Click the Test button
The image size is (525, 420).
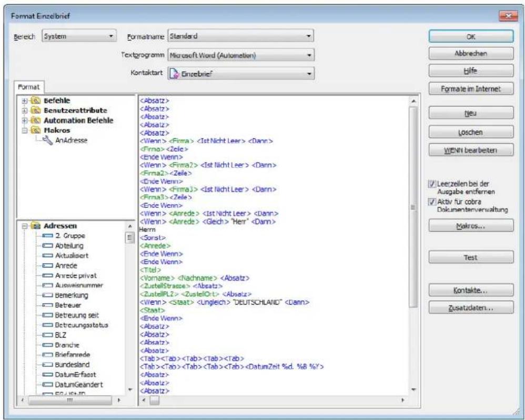coord(471,257)
